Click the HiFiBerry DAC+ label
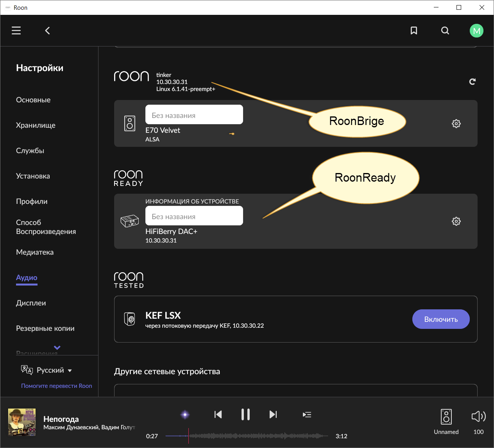The width and height of the screenshot is (494, 448). pos(171,231)
